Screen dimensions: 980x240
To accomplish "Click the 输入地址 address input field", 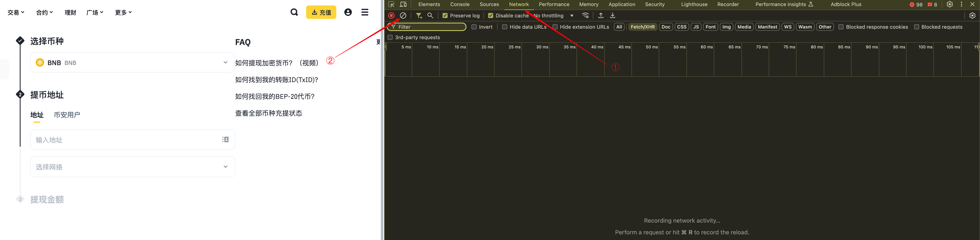I will coord(126,140).
